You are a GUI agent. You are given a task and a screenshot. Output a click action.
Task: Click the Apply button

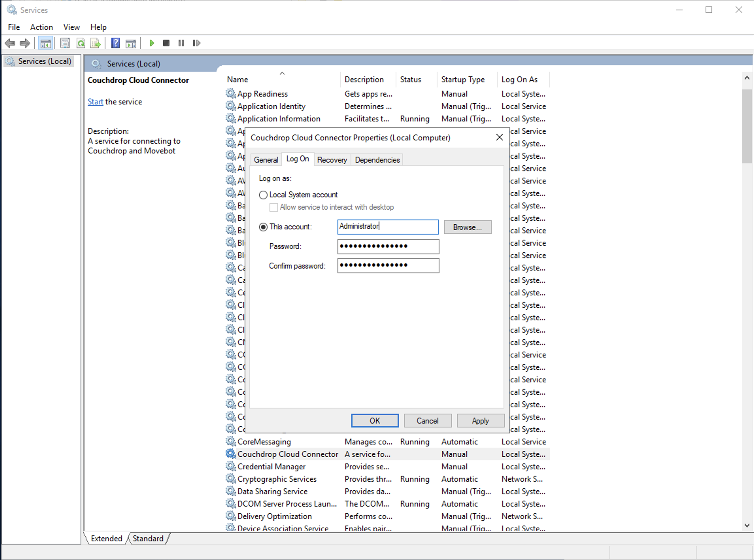pos(480,421)
